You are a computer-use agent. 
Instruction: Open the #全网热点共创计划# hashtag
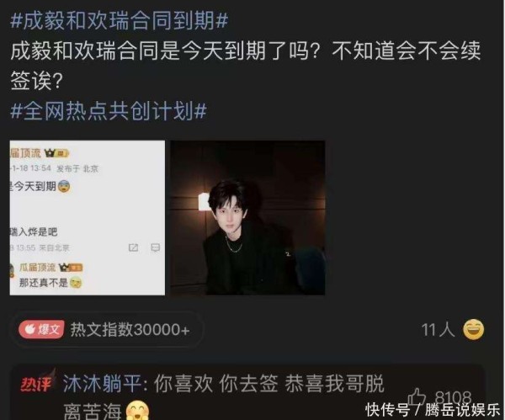click(109, 111)
